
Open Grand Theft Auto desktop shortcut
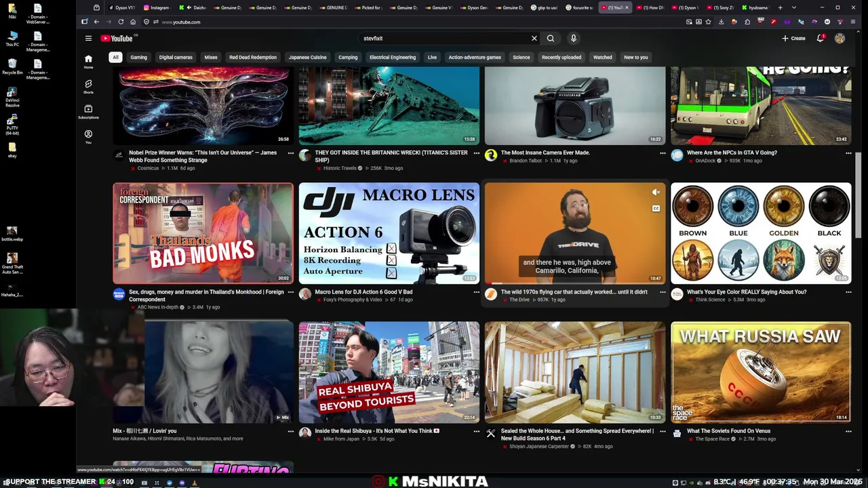coord(12,262)
